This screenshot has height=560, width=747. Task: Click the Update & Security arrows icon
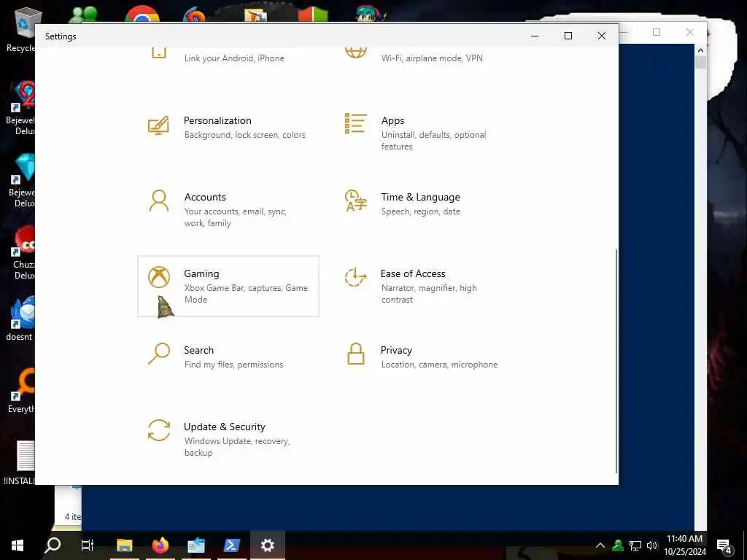(158, 430)
